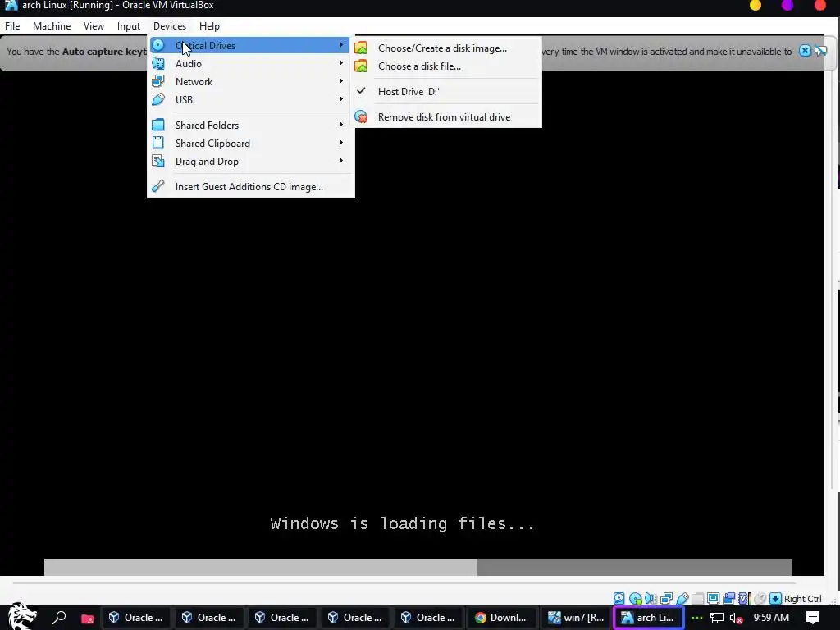This screenshot has height=630, width=840.
Task: Switch to the Chrome Downl... taskbar window
Action: [501, 618]
